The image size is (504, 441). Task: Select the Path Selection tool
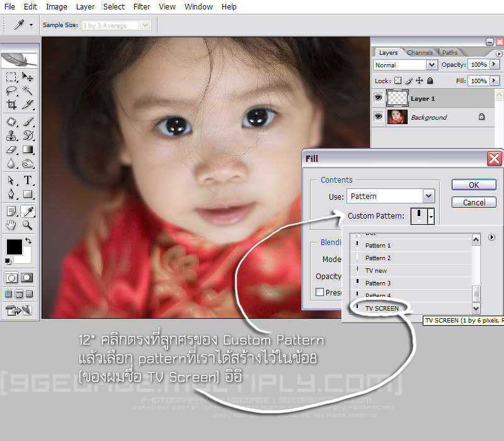tap(11, 180)
